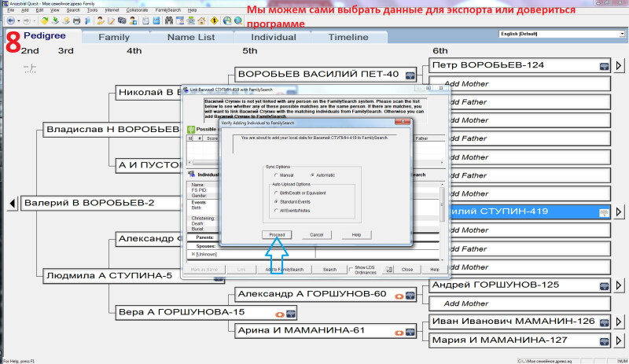Viewport: 629px width, 364px height.
Task: Click FamilySearch icon on Мария И МАМАНИНА-127
Action: pyautogui.click(x=604, y=341)
